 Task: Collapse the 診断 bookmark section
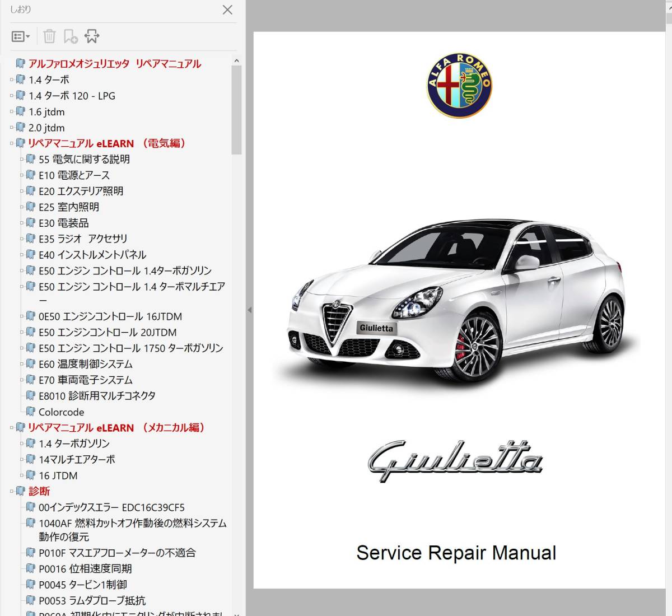click(x=11, y=491)
